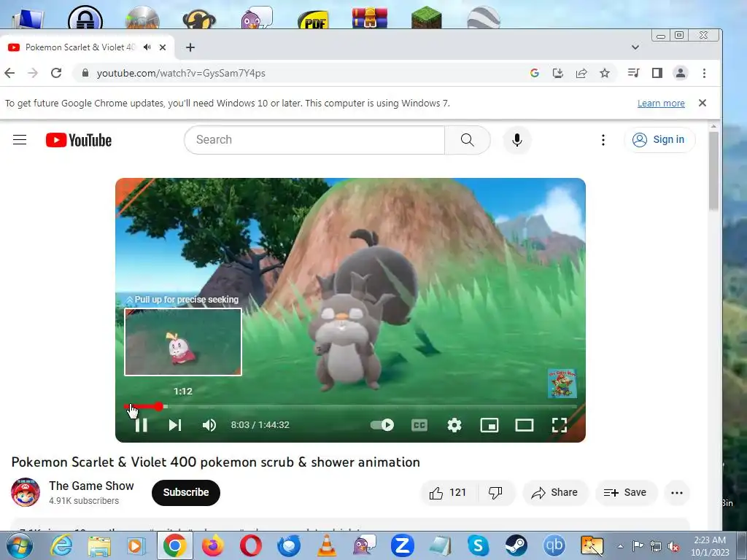
Task: Open Opera from taskbar
Action: coord(251,545)
